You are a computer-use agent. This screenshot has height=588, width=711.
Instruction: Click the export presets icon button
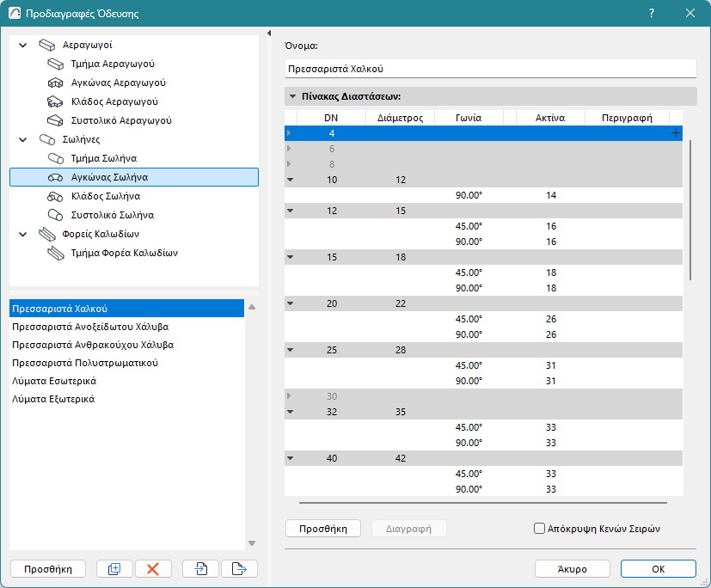point(239,568)
